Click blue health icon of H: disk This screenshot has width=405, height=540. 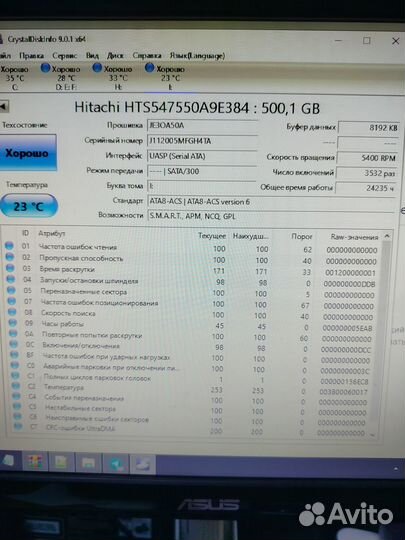pos(97,68)
